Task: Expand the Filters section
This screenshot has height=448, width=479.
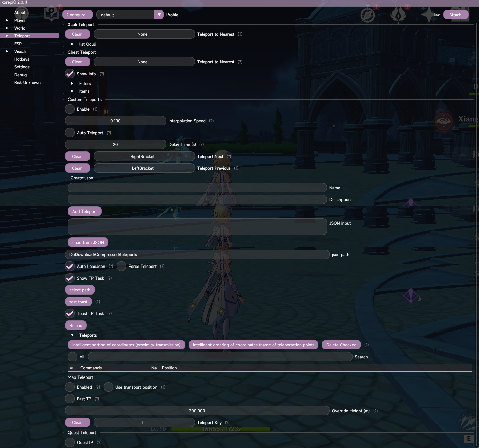Action: (72, 84)
